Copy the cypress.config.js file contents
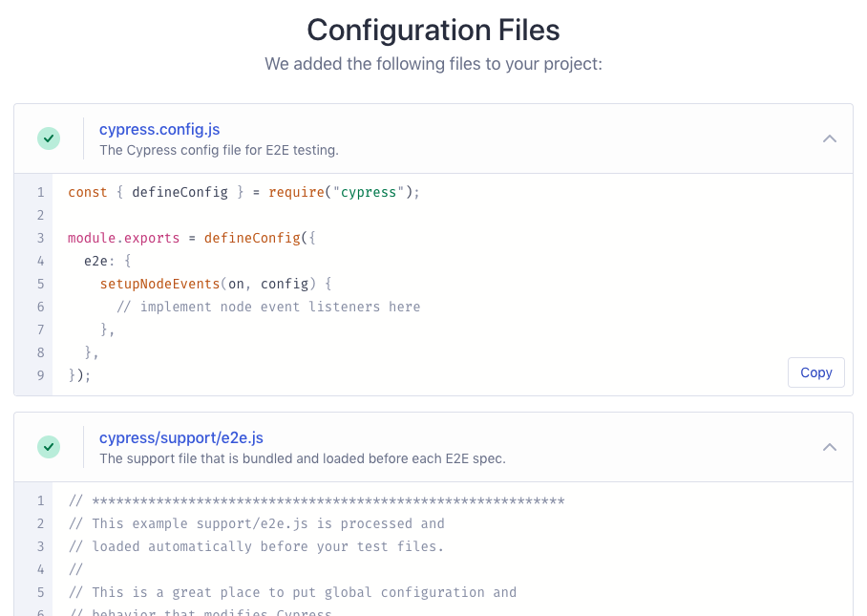The height and width of the screenshot is (616, 867). (815, 372)
